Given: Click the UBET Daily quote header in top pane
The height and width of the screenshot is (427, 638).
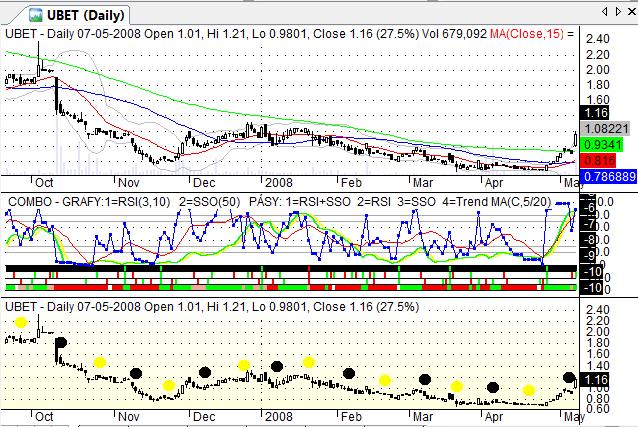Looking at the screenshot, I should [x=246, y=34].
